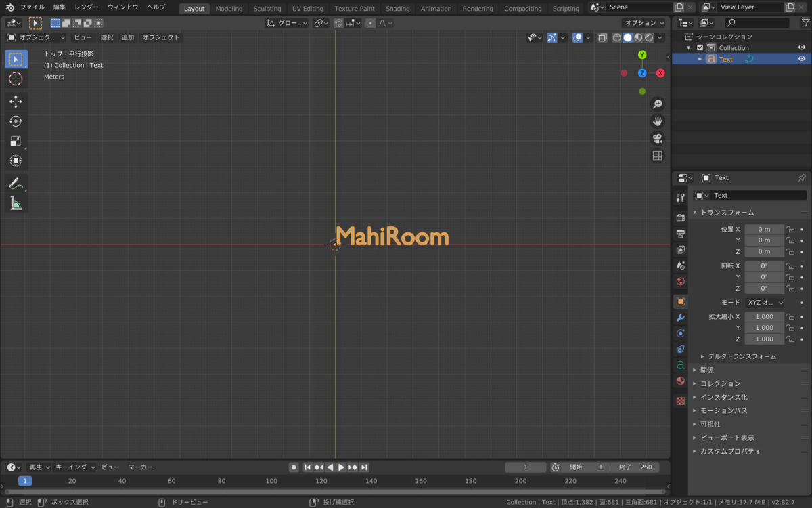Open the 回転モード dropdown showing XYZ

click(765, 302)
